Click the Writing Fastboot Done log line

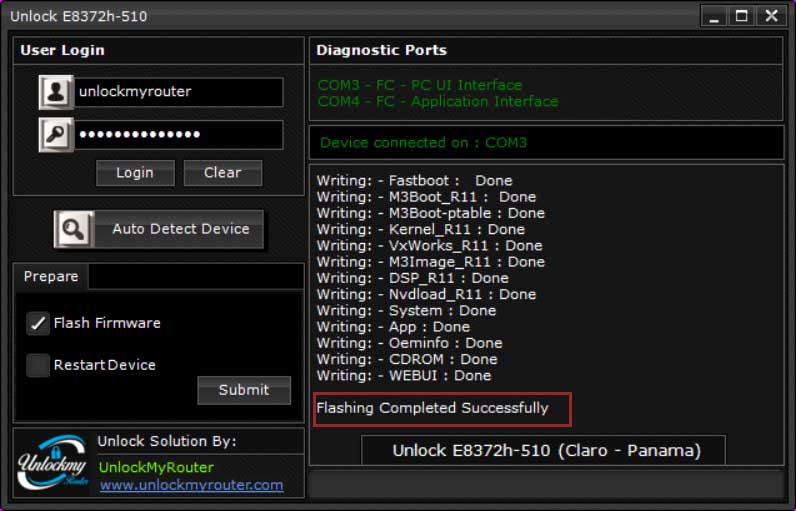415,181
